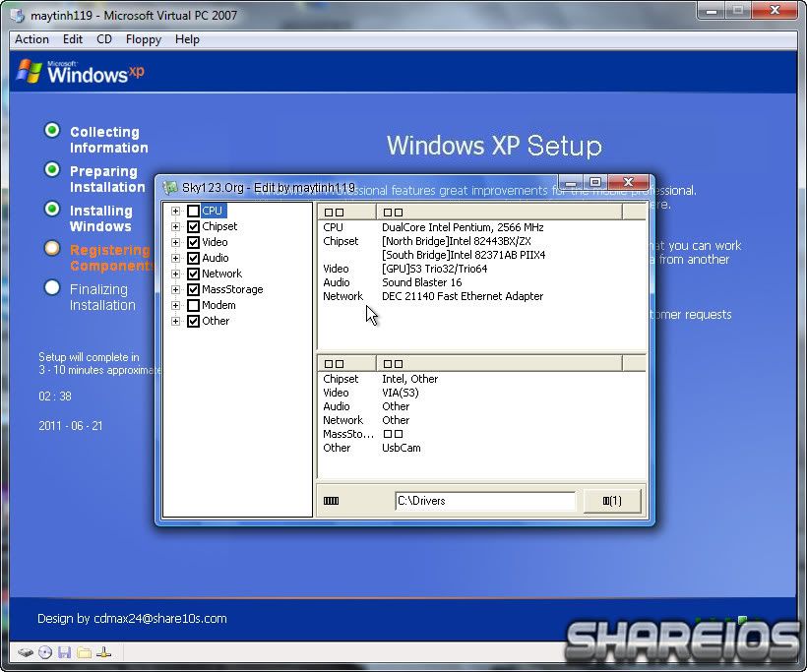The image size is (807, 672).
Task: Minimize the Virtual PC 2007 window
Action: (x=712, y=11)
